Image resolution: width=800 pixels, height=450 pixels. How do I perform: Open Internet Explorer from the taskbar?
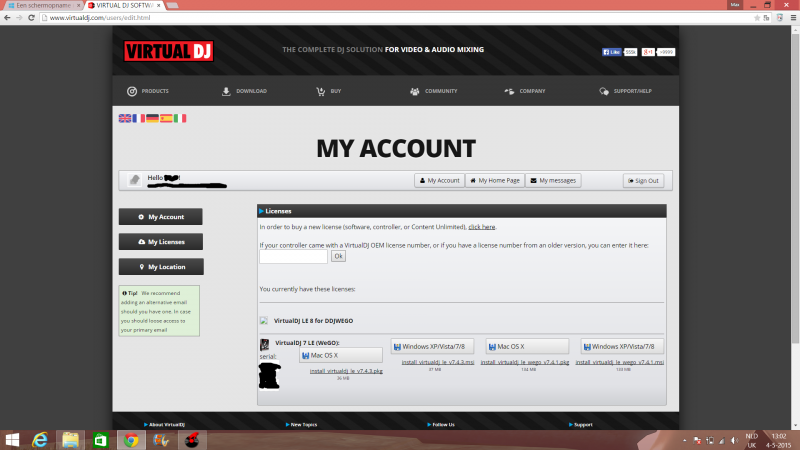coord(41,438)
